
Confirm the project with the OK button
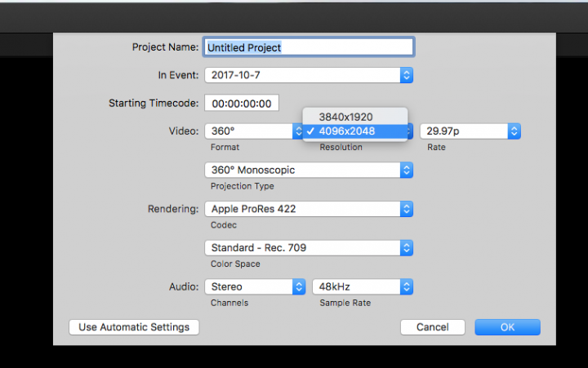point(507,327)
